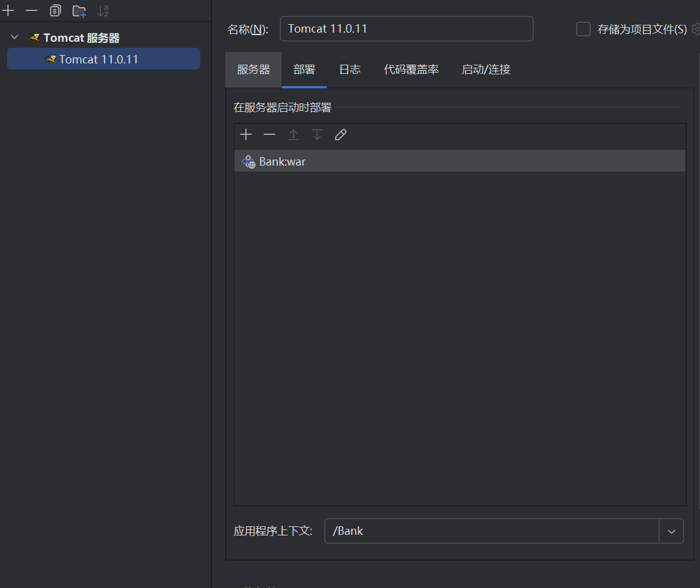The image size is (700, 588).
Task: Switch to the 代码覆盖率 tab
Action: tap(411, 69)
